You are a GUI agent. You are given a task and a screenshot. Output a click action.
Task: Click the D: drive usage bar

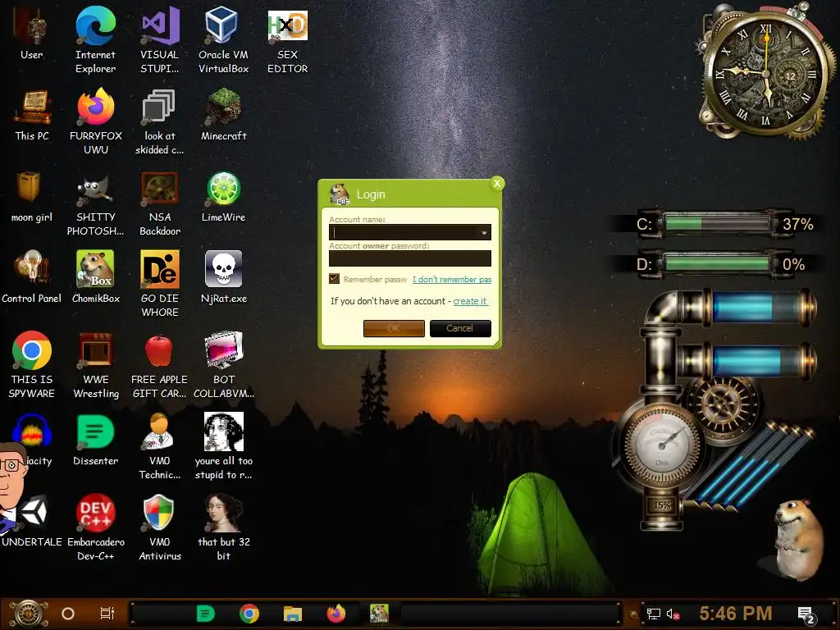[715, 263]
